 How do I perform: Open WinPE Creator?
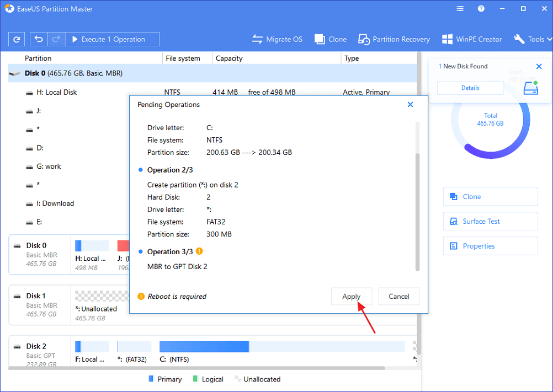pos(472,40)
